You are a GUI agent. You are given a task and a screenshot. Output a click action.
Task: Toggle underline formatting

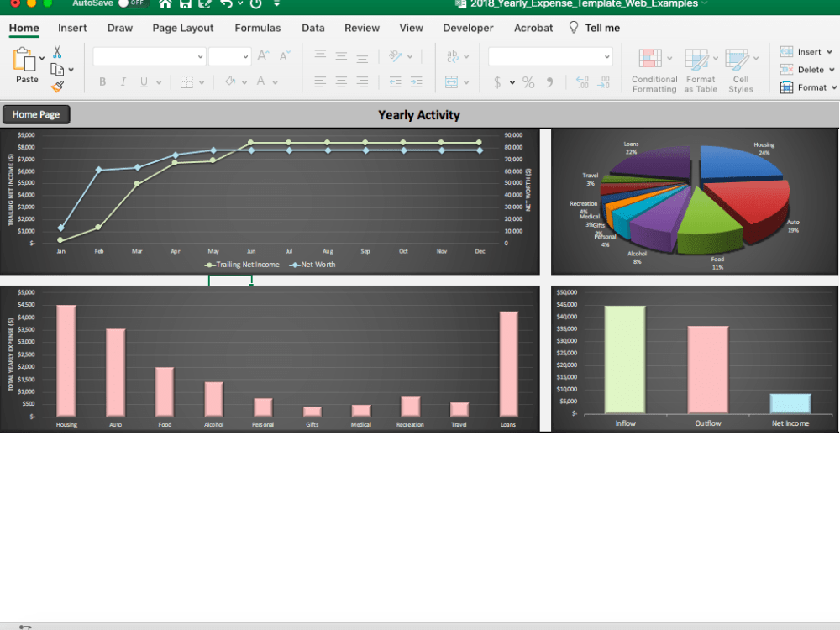click(143, 81)
